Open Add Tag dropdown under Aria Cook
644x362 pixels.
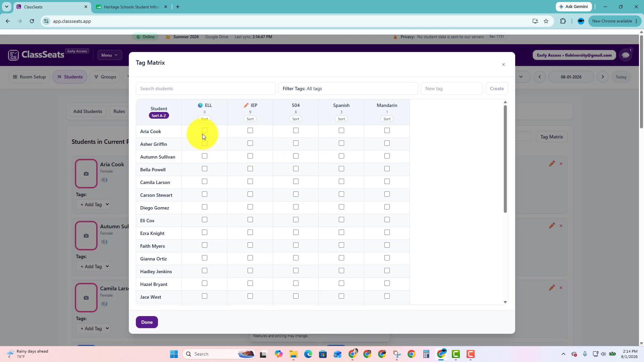94,204
